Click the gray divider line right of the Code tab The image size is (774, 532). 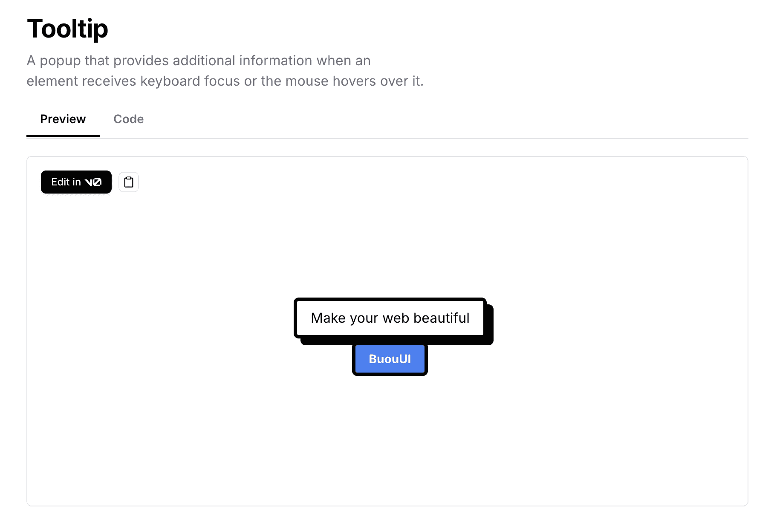tap(448, 138)
